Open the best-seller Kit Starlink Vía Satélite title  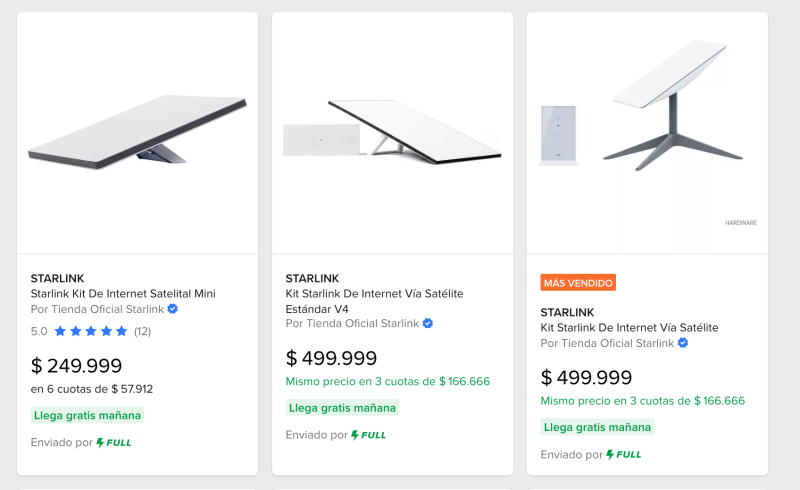point(629,328)
